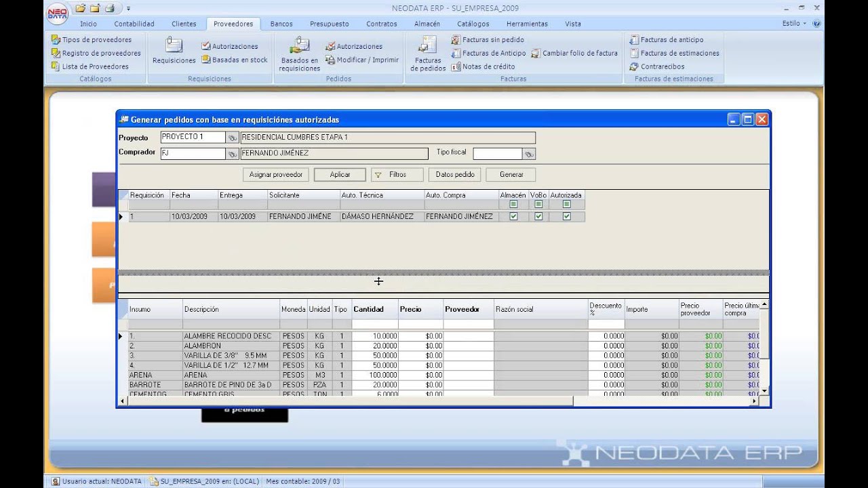The width and height of the screenshot is (868, 488).
Task: Click vertical scrollbar down arrow in insumos grid
Action: (764, 391)
